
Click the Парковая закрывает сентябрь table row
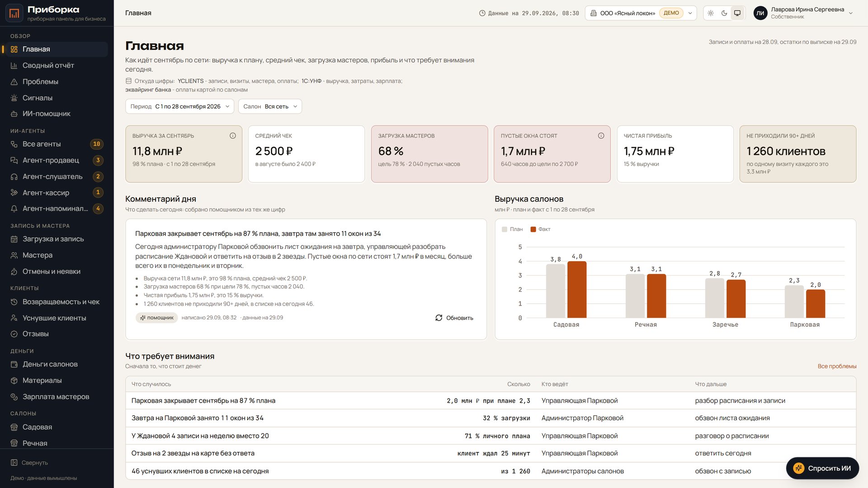pos(491,401)
